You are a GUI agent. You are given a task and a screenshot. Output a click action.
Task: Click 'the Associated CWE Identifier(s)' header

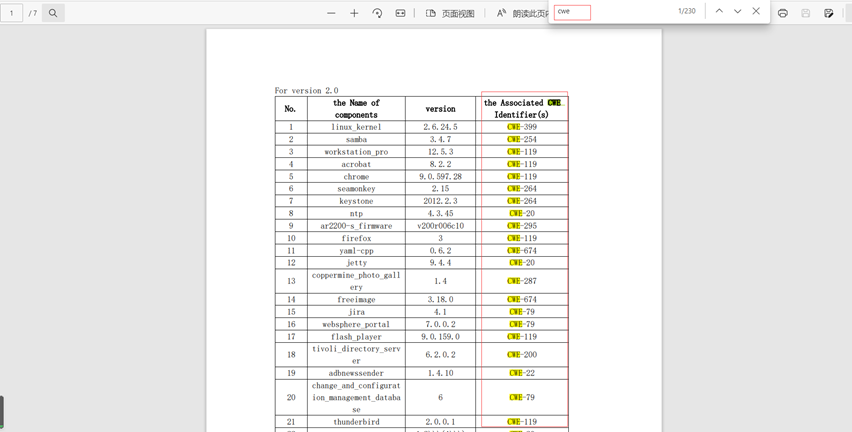[x=522, y=109]
